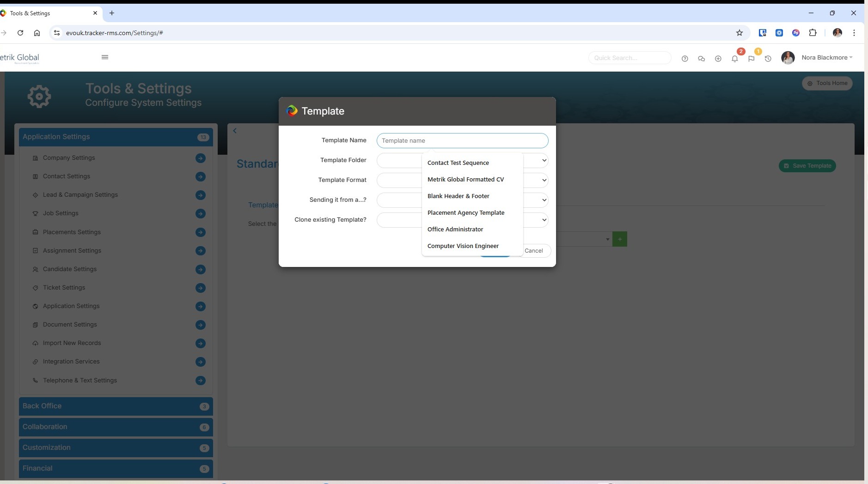Open the Chrome profile avatar
This screenshot has height=484, width=868.
point(837,33)
